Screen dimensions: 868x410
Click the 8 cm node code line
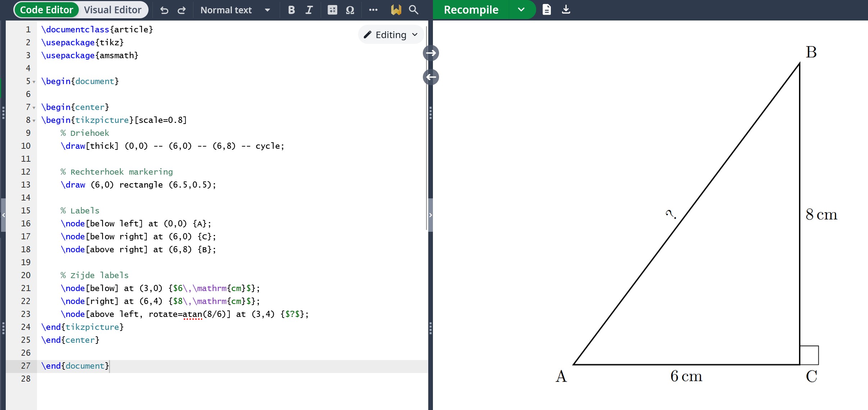coord(160,301)
